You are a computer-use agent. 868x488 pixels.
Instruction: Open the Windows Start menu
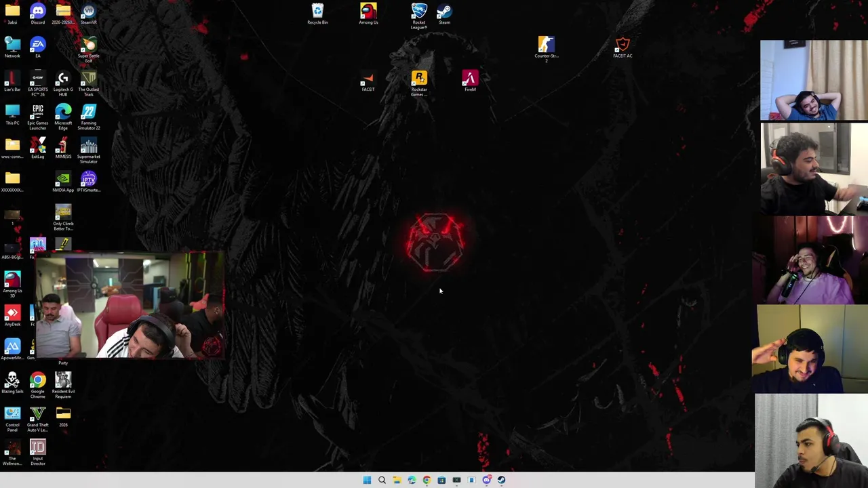tap(367, 480)
